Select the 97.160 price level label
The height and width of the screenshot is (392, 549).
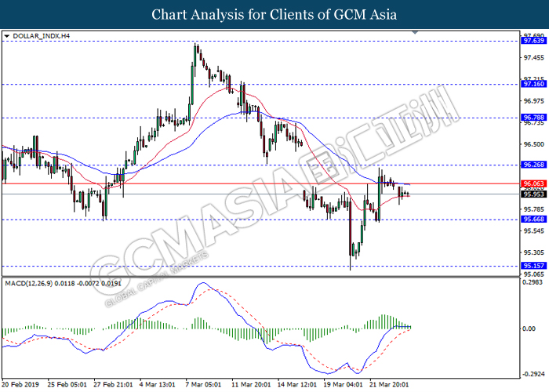point(533,84)
